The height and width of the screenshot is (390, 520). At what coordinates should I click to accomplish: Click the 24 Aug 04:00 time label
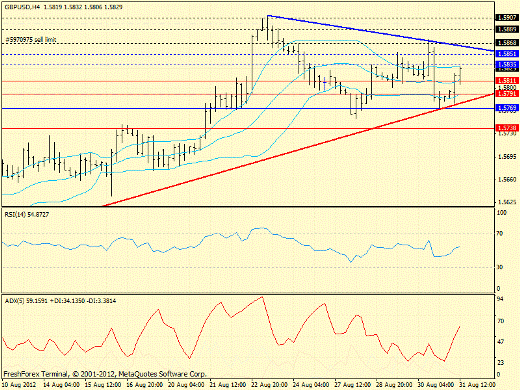[311, 385]
